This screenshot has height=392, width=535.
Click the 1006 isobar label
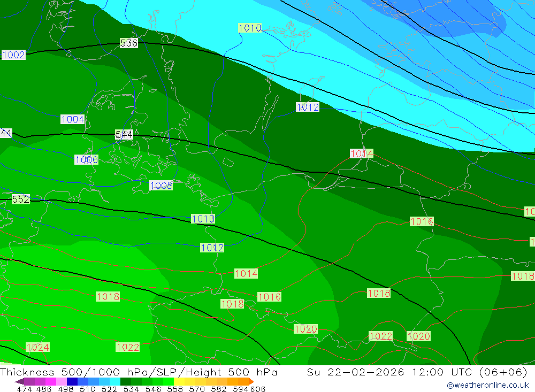[x=86, y=160]
